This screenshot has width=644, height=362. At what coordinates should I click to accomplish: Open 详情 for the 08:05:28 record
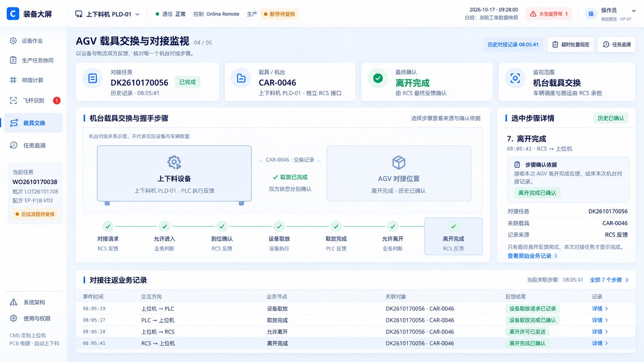coord(600,332)
